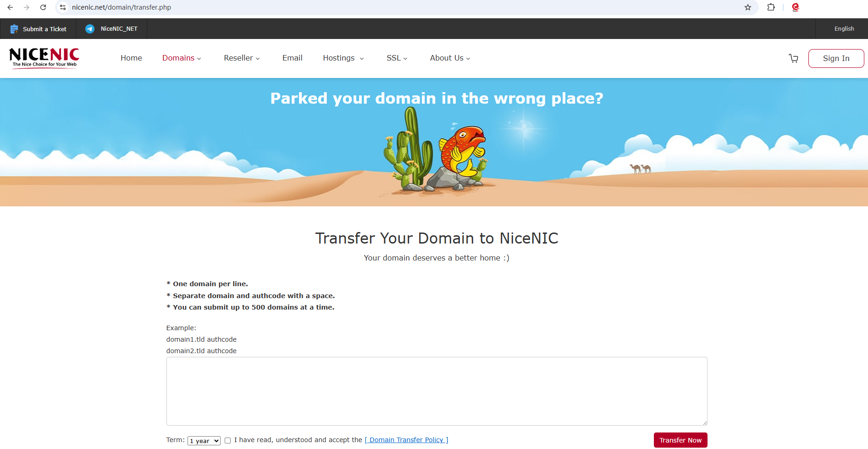This screenshot has height=449, width=868.
Task: Reload the page with the refresh icon
Action: click(43, 7)
